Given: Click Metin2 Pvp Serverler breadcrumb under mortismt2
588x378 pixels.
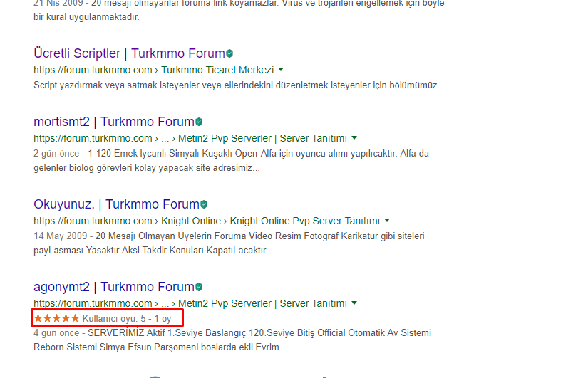Looking at the screenshot, I should (x=225, y=138).
